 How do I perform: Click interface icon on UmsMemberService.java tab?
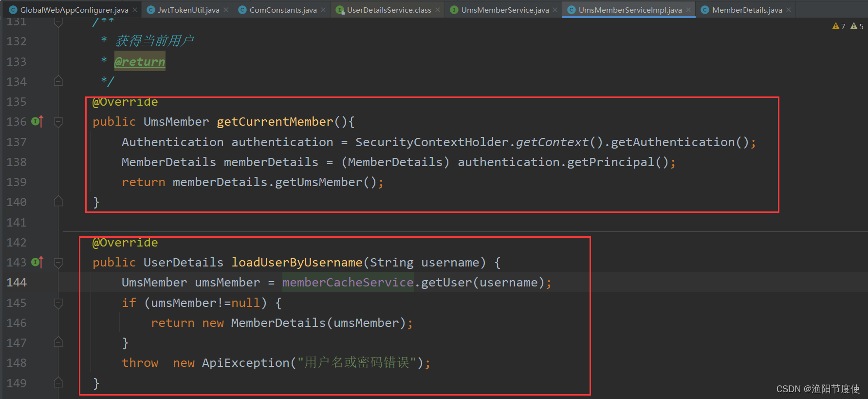click(x=454, y=10)
